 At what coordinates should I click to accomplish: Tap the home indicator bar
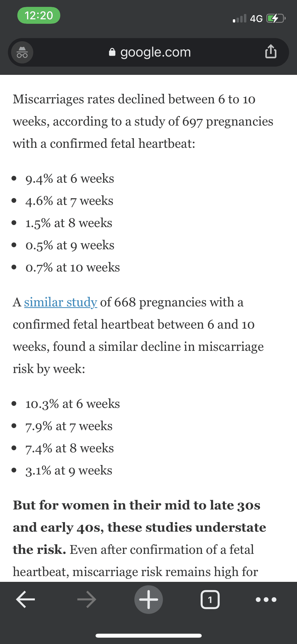click(x=148, y=636)
